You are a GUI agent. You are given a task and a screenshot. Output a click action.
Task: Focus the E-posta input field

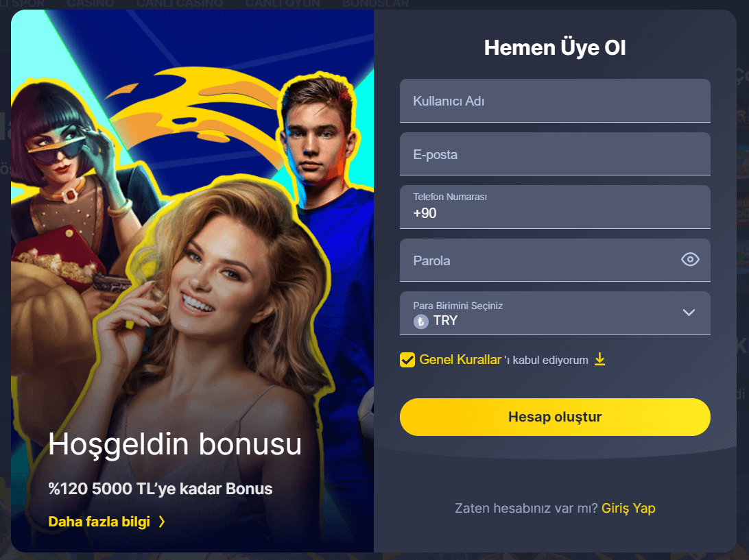[x=555, y=154]
